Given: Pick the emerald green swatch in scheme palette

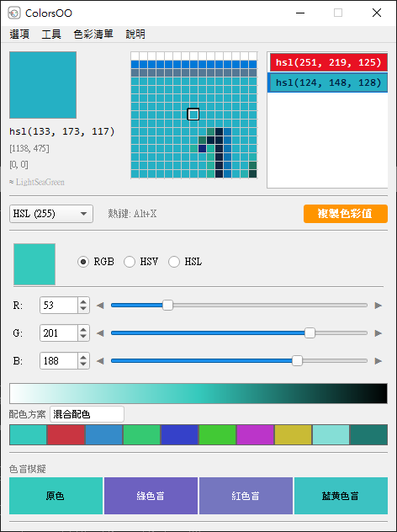Looking at the screenshot, I should pyautogui.click(x=141, y=434).
